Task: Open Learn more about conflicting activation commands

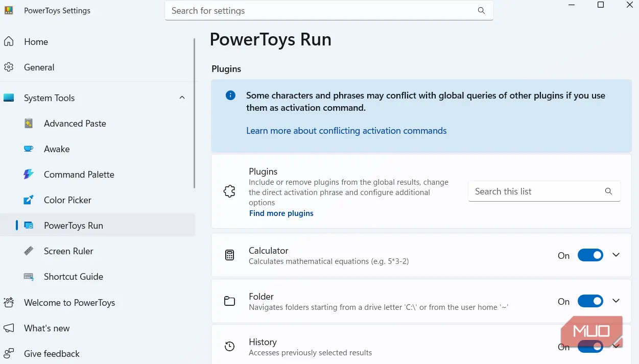Action: [346, 131]
